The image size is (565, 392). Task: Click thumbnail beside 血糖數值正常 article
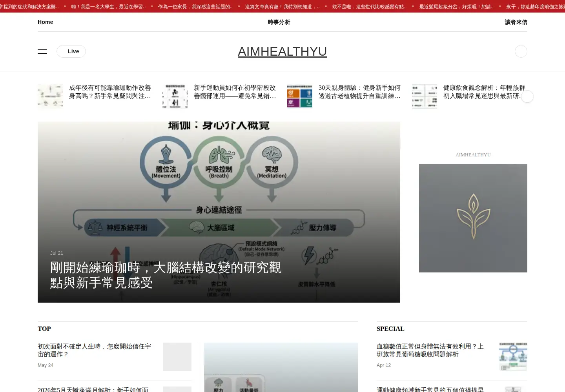coord(513,357)
